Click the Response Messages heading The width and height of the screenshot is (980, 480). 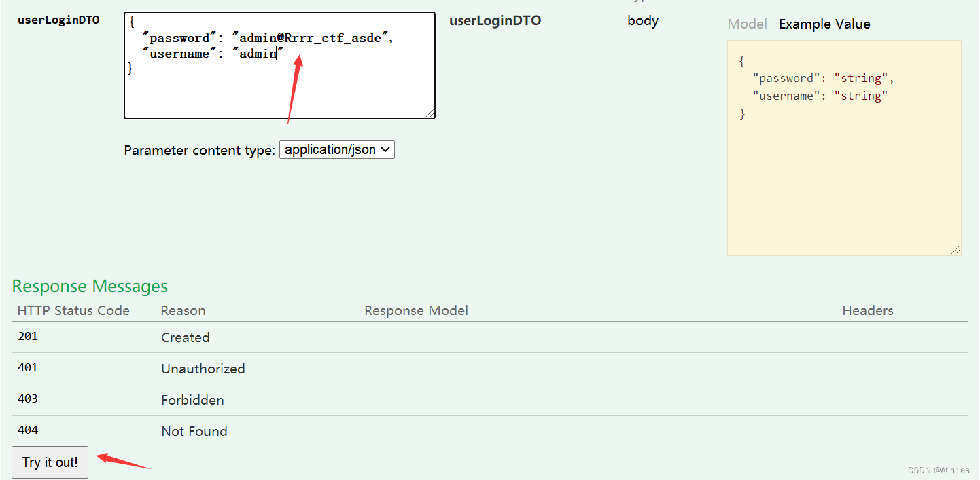tap(89, 286)
